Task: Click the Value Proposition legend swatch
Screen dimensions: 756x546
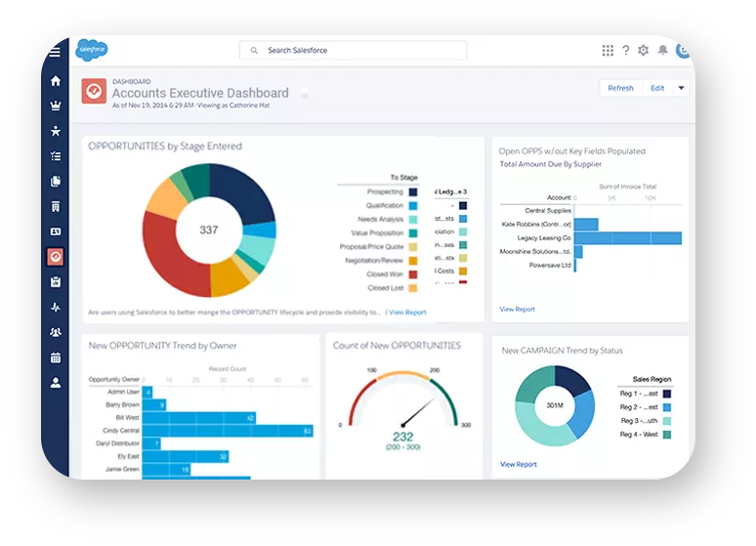Action: (413, 233)
